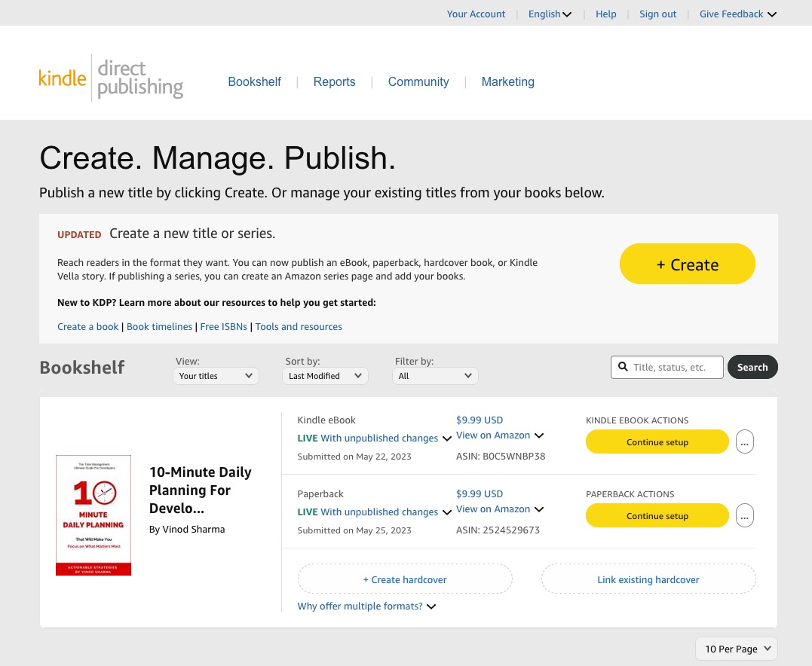Focus the 'Title, status, etc.' search field
The height and width of the screenshot is (666, 812).
click(667, 367)
